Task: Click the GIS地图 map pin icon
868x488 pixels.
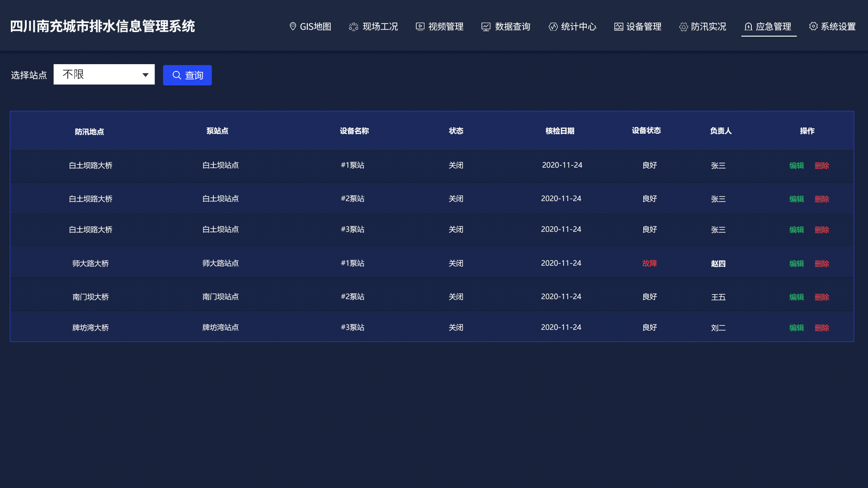Action: 293,27
